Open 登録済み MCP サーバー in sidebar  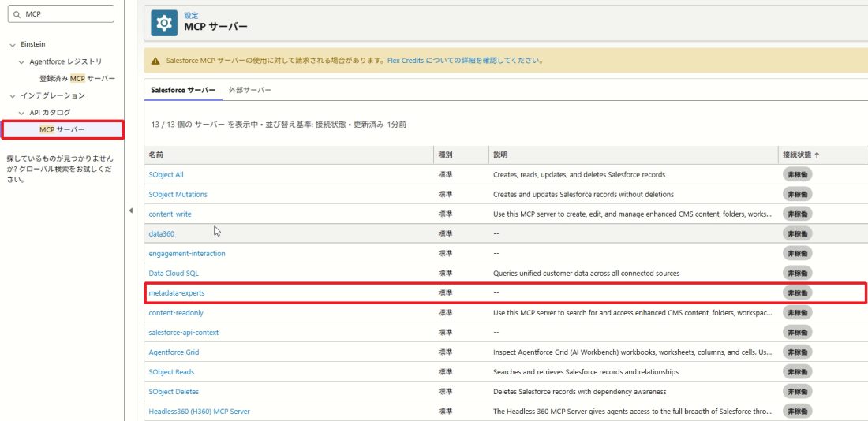pyautogui.click(x=77, y=79)
